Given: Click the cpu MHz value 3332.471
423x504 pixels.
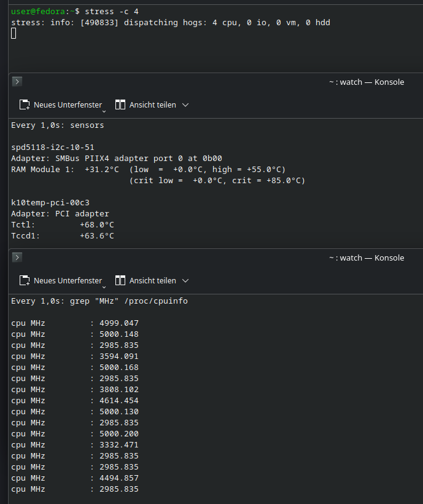Looking at the screenshot, I should point(119,445).
